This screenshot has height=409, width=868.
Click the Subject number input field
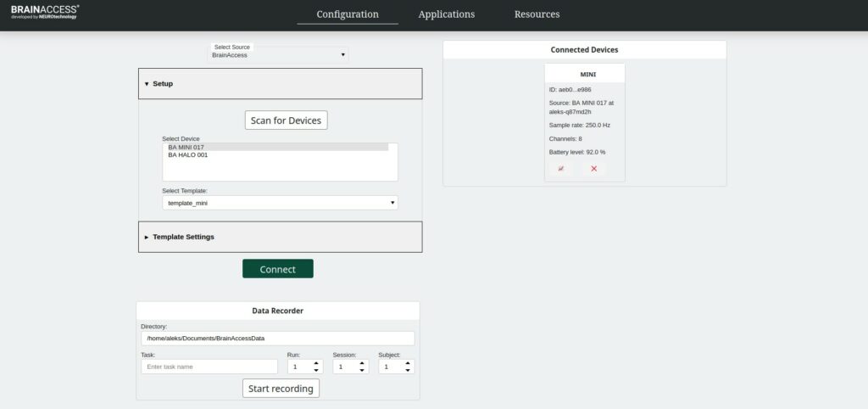coord(397,367)
